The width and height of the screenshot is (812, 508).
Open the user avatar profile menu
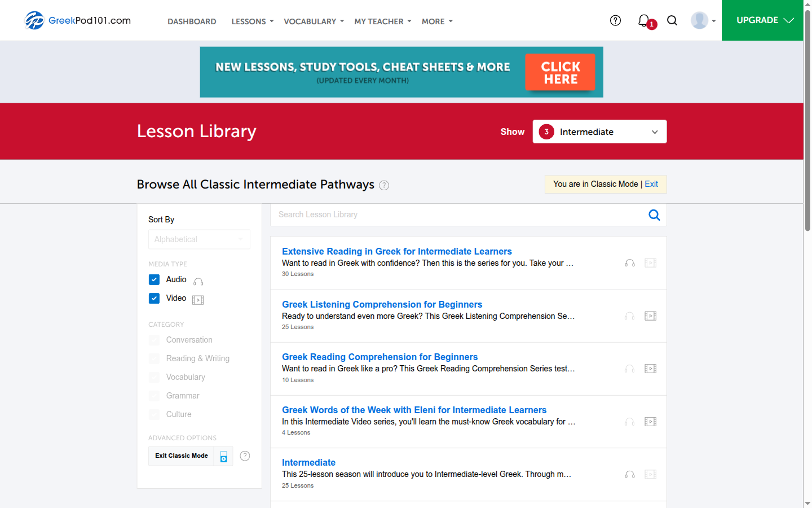click(x=703, y=20)
